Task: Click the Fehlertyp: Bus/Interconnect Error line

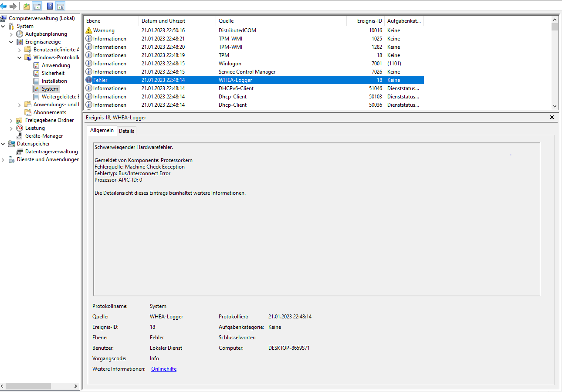Action: coord(132,173)
